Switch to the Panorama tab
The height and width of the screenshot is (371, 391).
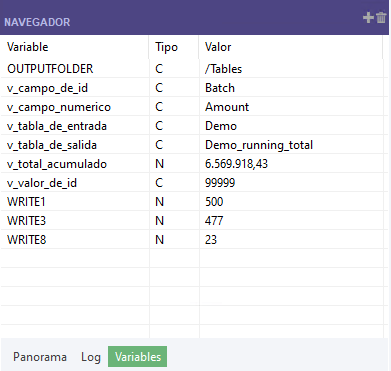coord(40,357)
